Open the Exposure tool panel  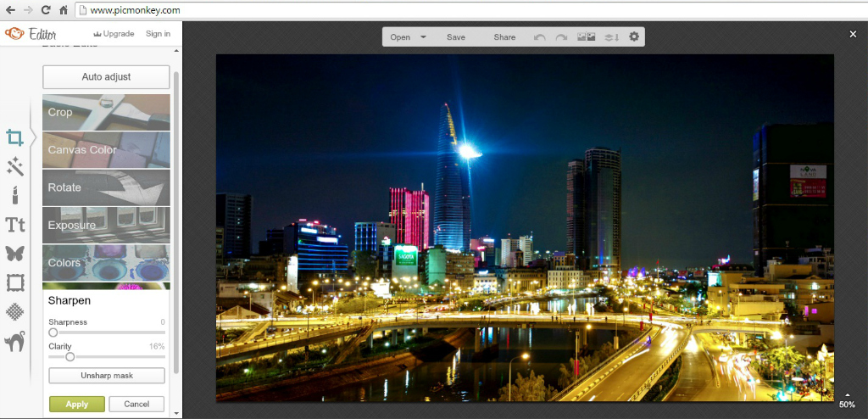tap(106, 225)
